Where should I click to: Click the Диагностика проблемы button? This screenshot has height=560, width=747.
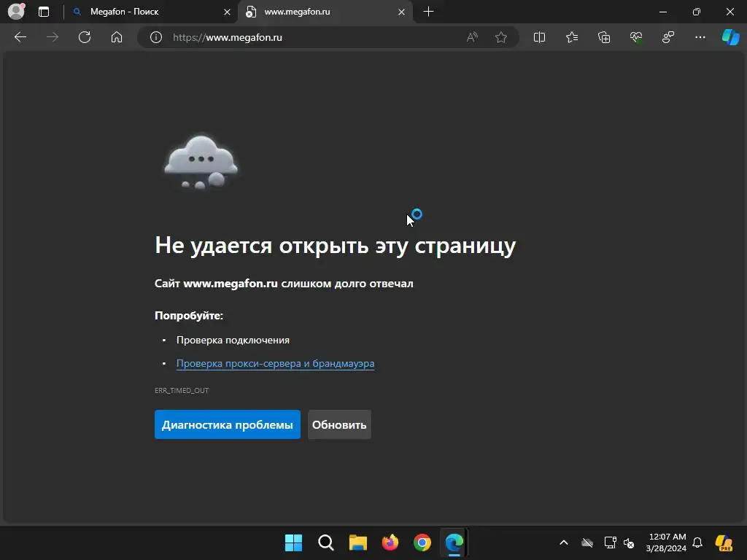[x=228, y=424]
